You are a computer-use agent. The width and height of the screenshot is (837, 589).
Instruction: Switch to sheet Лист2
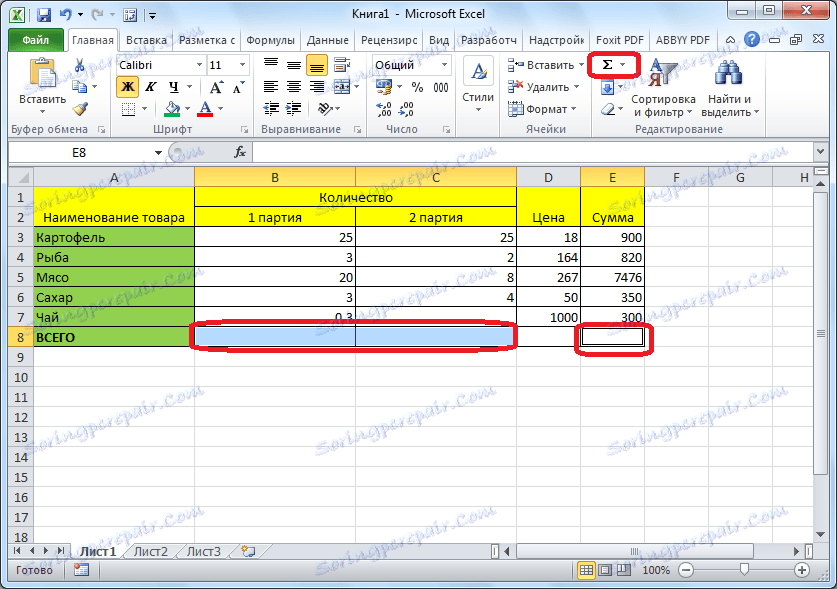(150, 550)
